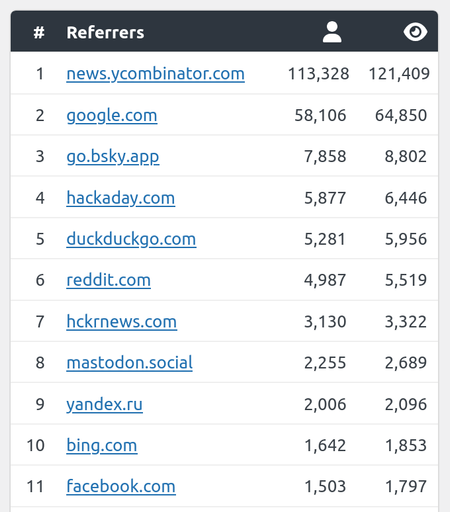Select visitor count 2,006
The height and width of the screenshot is (512, 450).
point(325,405)
